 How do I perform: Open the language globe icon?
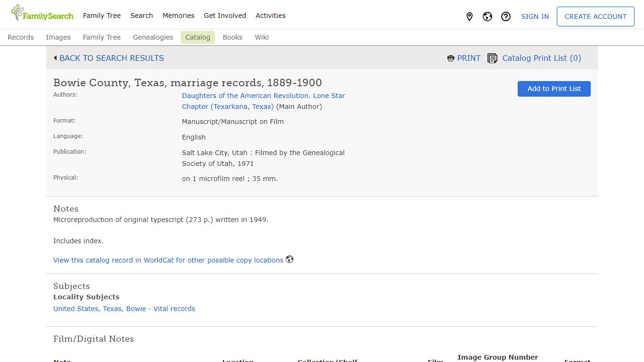[x=487, y=16]
